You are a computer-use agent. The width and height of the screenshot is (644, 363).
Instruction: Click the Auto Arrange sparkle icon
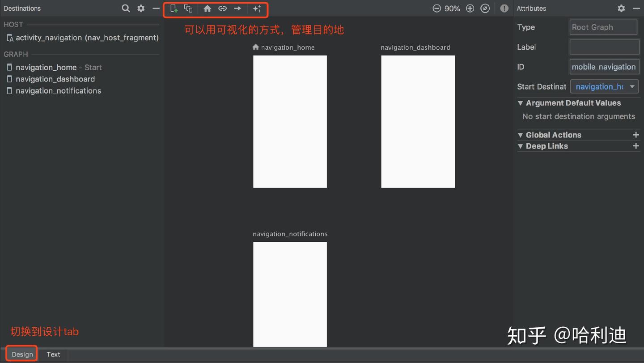258,8
